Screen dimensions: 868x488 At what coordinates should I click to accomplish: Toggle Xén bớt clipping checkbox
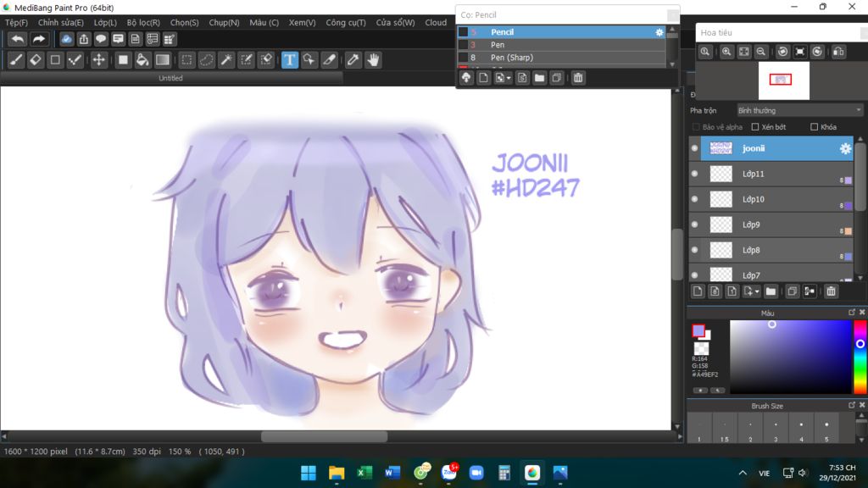[x=755, y=127]
